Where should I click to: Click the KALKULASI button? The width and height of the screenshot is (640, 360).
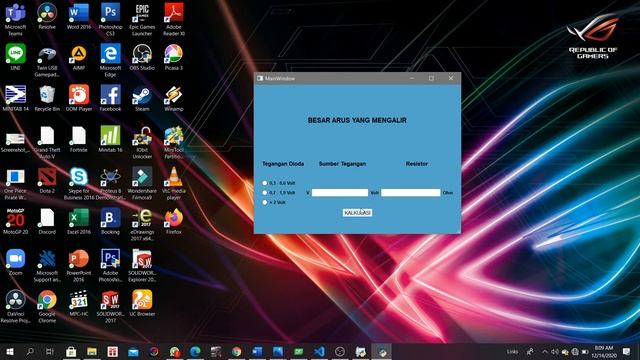coord(357,213)
